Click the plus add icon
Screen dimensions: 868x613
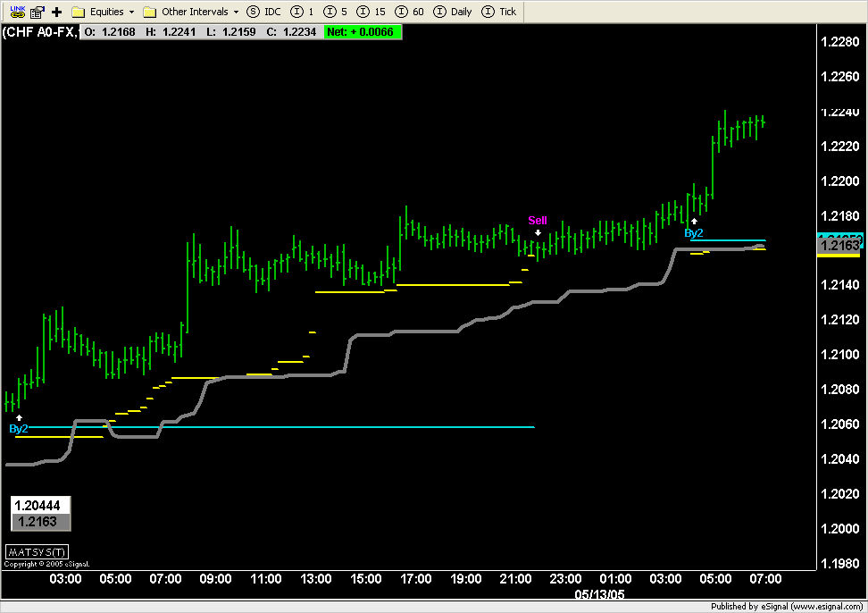tap(56, 12)
